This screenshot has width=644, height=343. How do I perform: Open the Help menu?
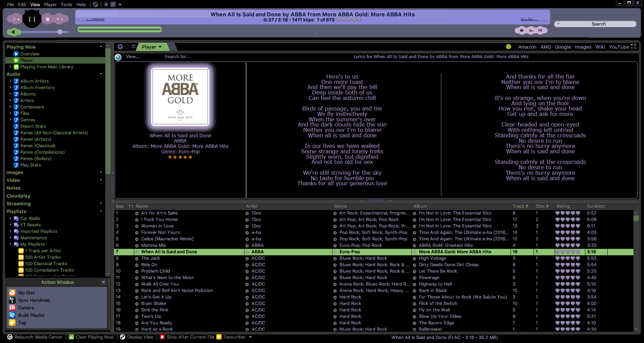coord(81,4)
